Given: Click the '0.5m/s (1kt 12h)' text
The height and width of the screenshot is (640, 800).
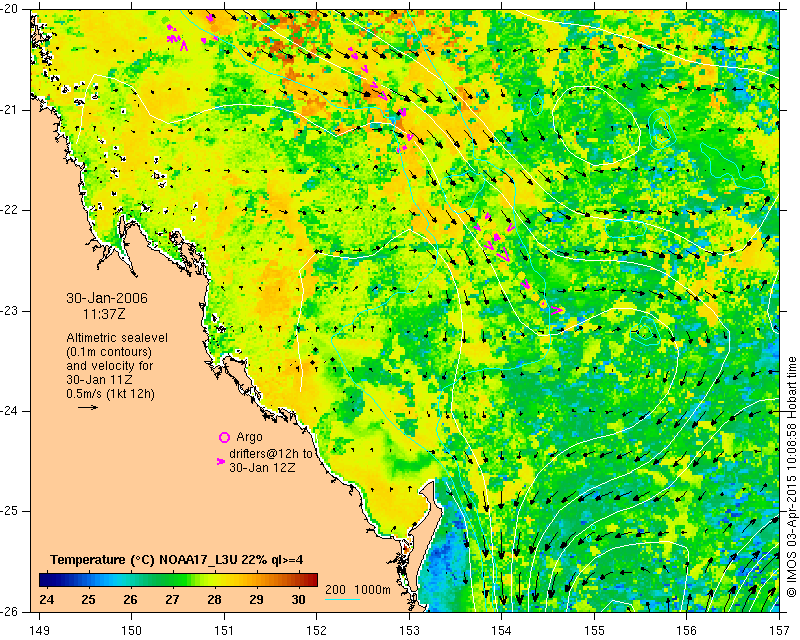Looking at the screenshot, I should point(111,394).
